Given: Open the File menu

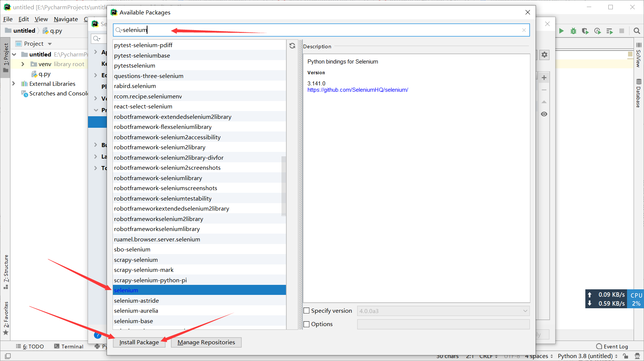Looking at the screenshot, I should [x=8, y=19].
